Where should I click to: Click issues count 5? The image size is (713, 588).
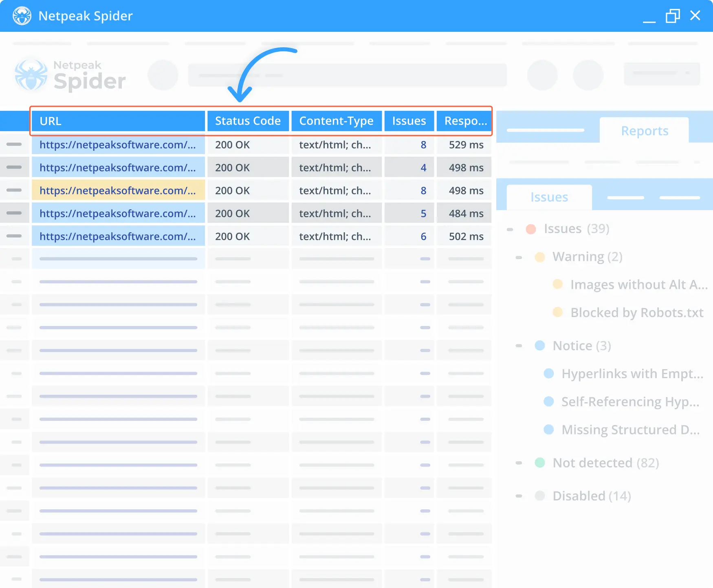(x=423, y=214)
